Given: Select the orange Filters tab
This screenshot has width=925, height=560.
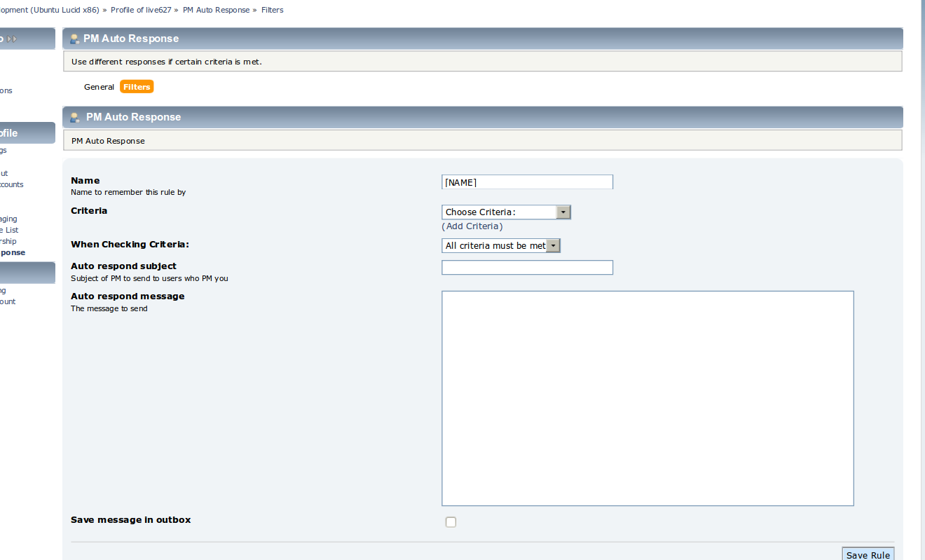Looking at the screenshot, I should 137,87.
